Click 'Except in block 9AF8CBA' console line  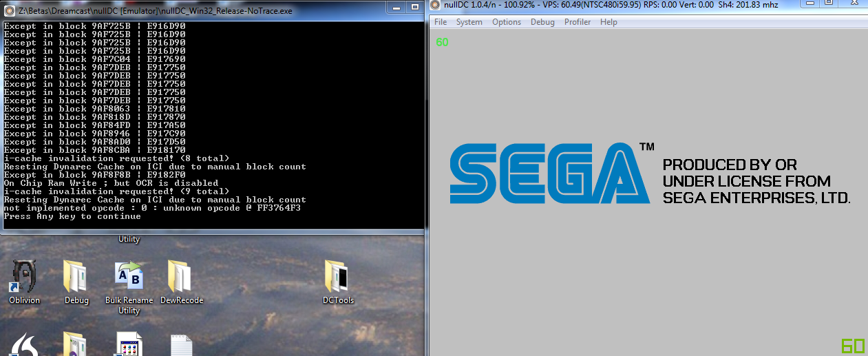94,150
